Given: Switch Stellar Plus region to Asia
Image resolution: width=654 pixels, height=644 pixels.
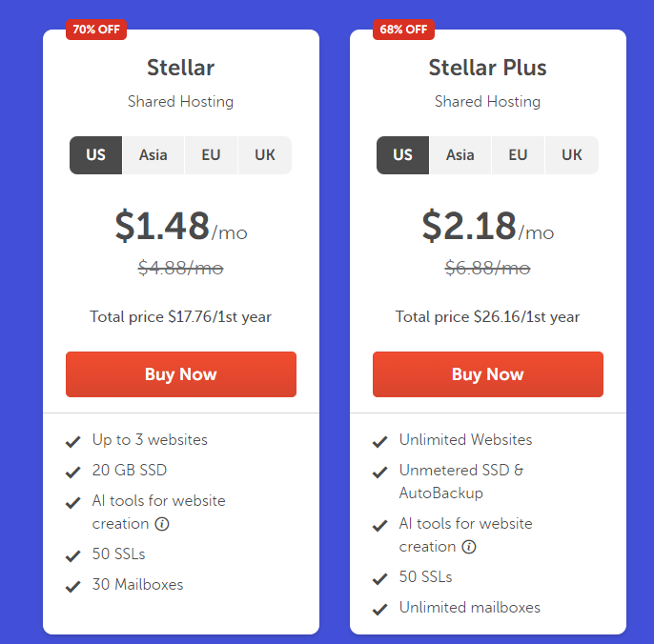Looking at the screenshot, I should tap(460, 155).
